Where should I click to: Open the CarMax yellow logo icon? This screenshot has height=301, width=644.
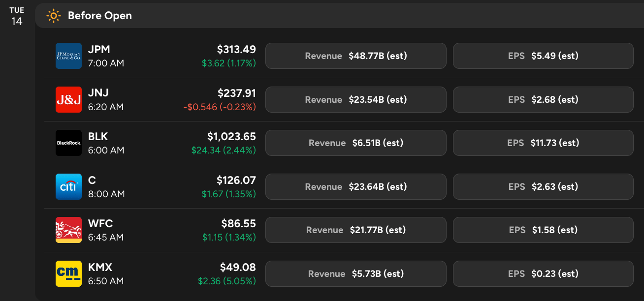(68, 273)
